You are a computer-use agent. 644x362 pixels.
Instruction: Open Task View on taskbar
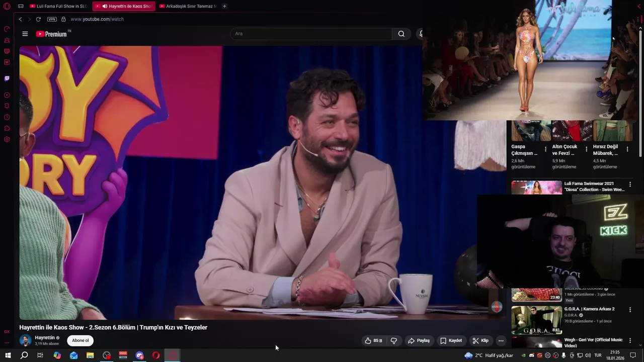[x=40, y=355]
